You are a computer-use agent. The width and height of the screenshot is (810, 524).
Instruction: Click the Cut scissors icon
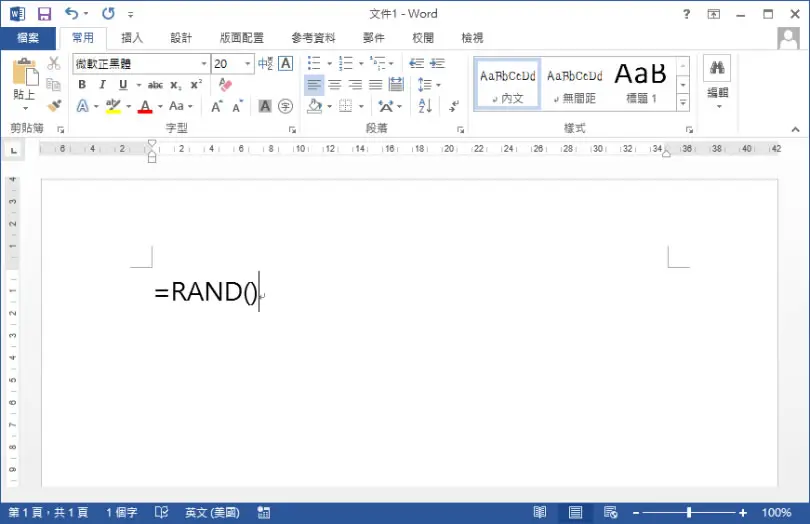click(54, 63)
